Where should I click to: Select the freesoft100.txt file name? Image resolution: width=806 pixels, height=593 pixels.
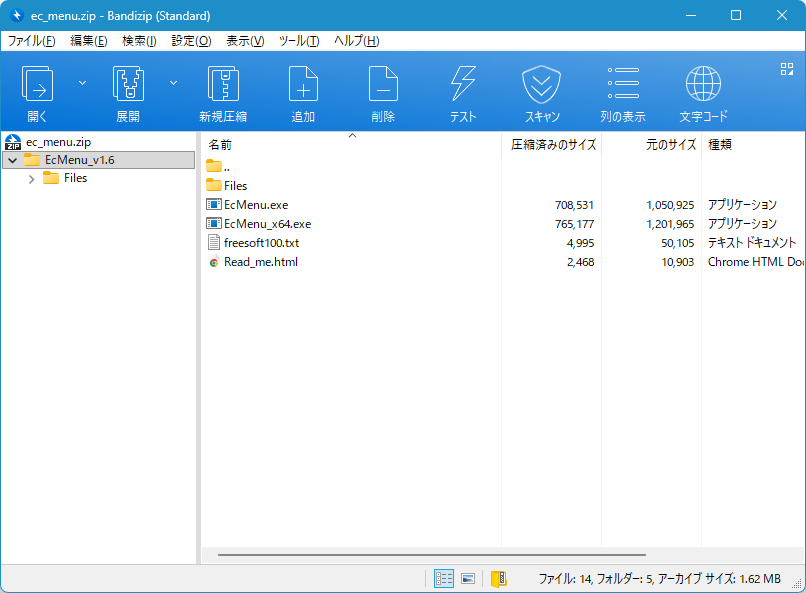(261, 243)
